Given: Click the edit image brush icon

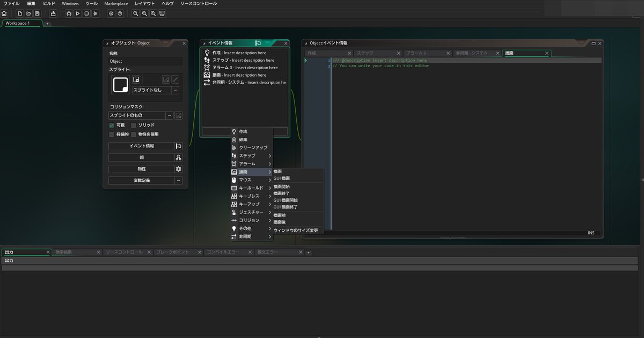Looking at the screenshot, I should pos(175,79).
